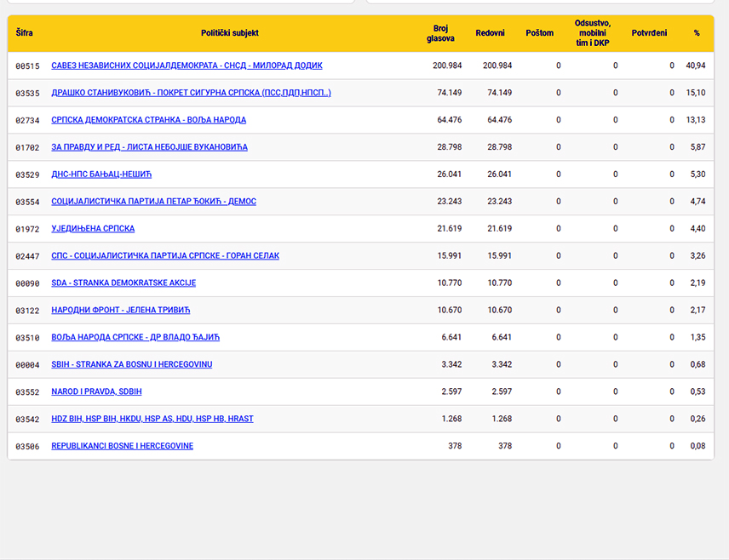729x560 pixels.
Task: Open Драшко Станивуковић - Покрет Сигурна Српска link
Action: (191, 93)
